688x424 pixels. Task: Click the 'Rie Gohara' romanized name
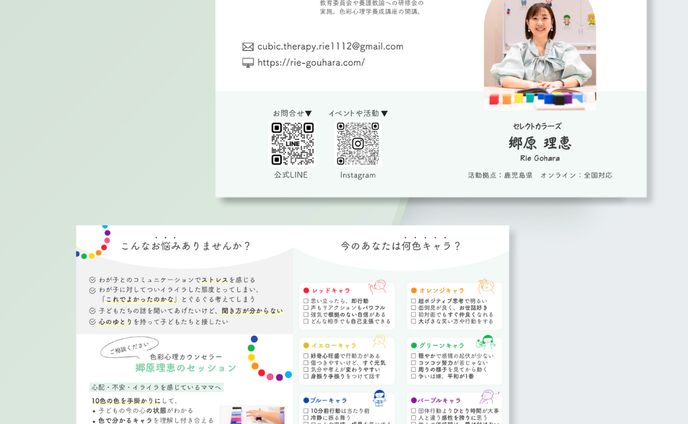pyautogui.click(x=540, y=158)
